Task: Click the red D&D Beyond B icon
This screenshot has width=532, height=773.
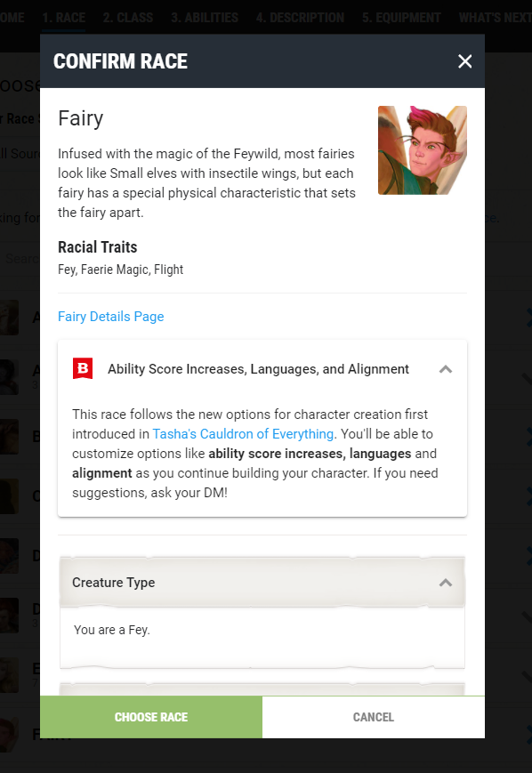Action: 83,369
